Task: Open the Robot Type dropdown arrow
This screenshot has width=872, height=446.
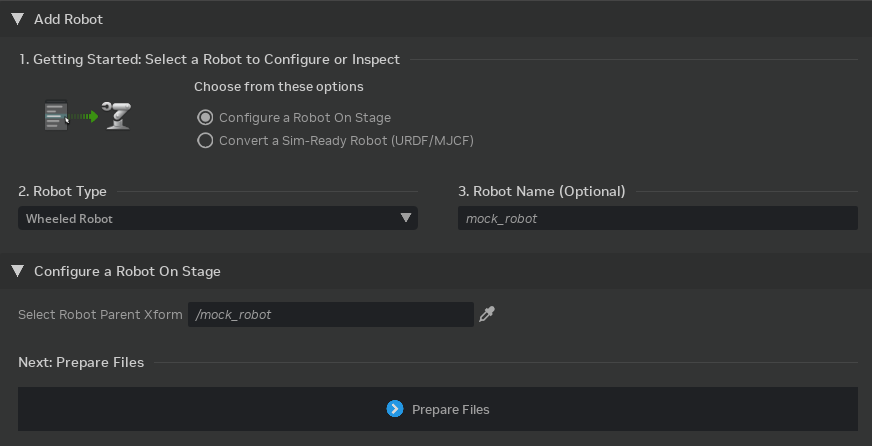Action: tap(405, 218)
